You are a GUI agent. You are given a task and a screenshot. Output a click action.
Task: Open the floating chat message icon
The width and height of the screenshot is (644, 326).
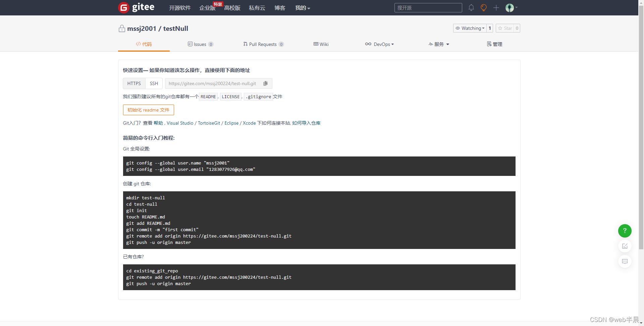tap(625, 261)
